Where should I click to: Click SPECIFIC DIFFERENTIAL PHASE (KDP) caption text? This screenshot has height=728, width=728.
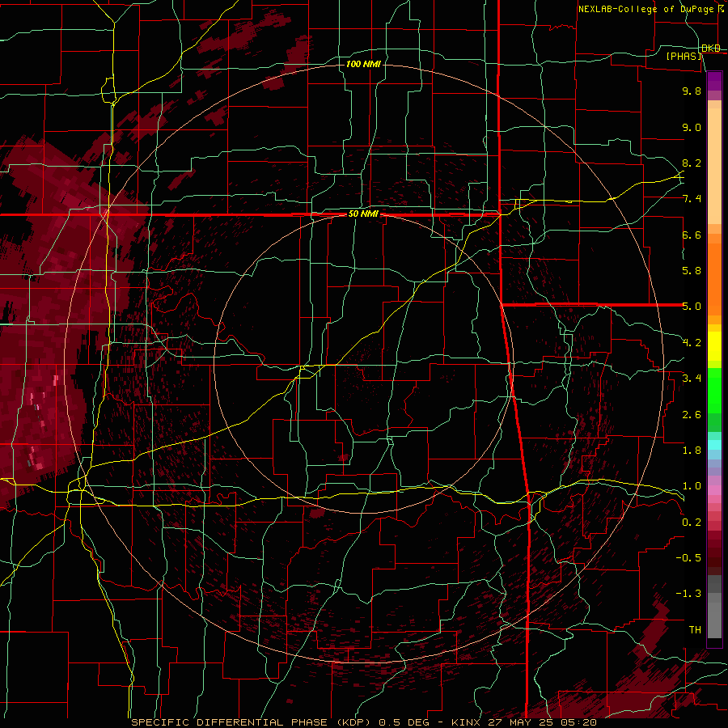click(x=250, y=722)
